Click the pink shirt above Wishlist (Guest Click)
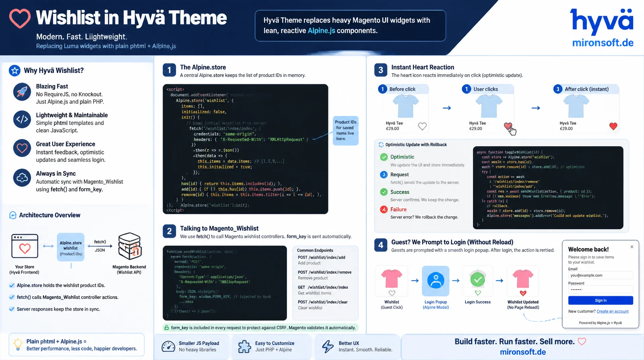 click(392, 278)
